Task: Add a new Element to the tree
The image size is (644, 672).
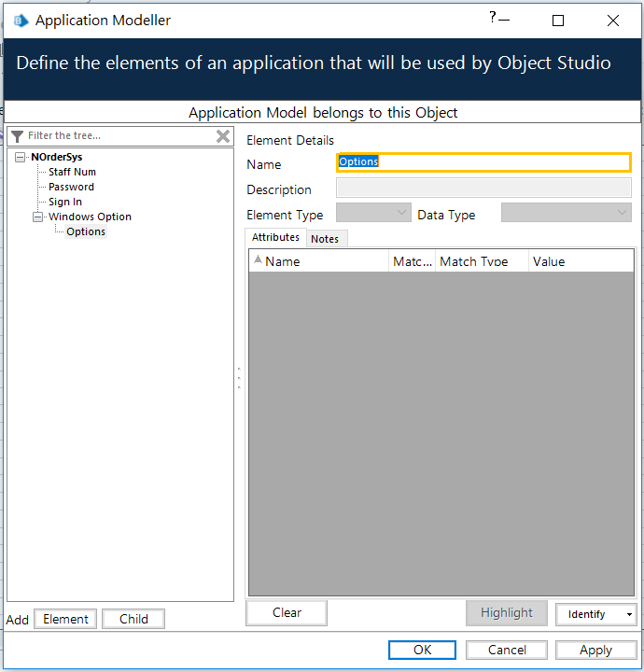Action: pos(65,619)
